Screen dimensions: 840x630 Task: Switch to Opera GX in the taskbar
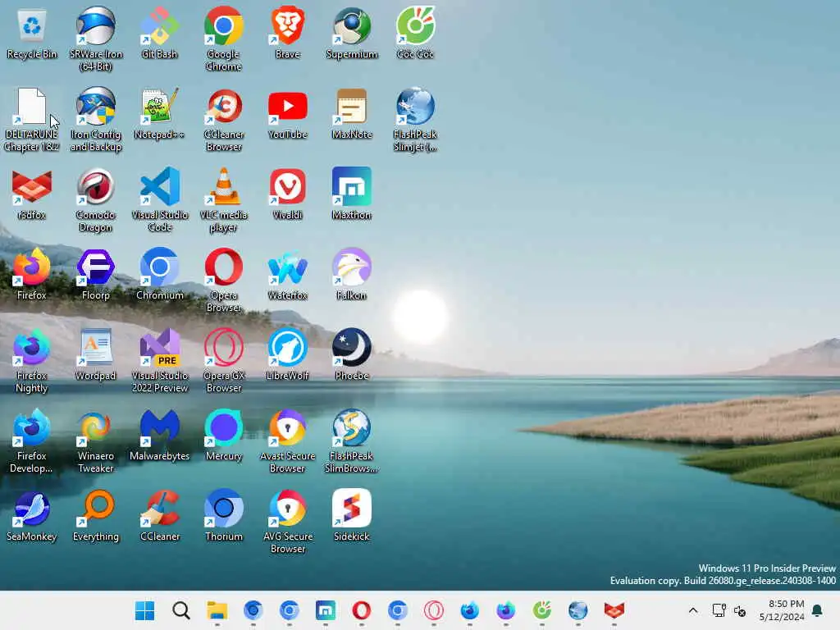coord(433,610)
